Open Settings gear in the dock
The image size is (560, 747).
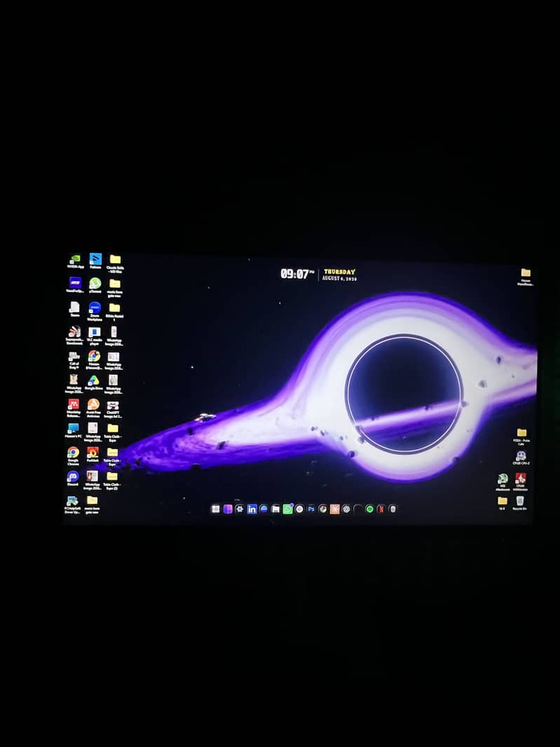(239, 509)
